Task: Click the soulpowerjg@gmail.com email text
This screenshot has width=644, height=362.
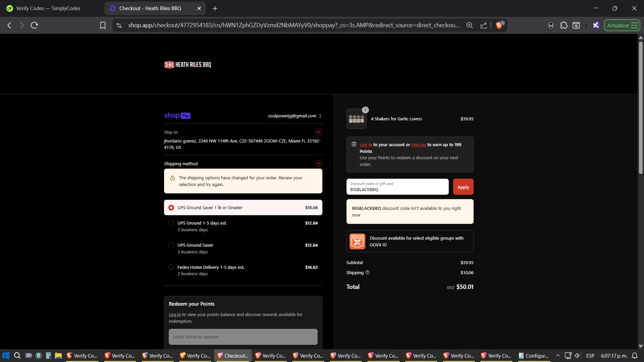Action: coord(292,116)
